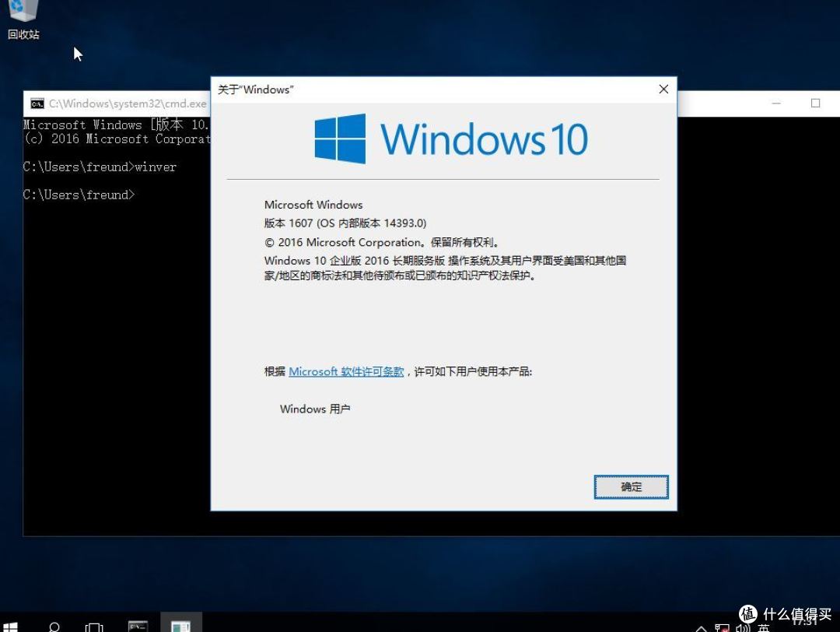Click the cmd.exe window title bar icon
The width and height of the screenshot is (840, 632).
point(37,104)
